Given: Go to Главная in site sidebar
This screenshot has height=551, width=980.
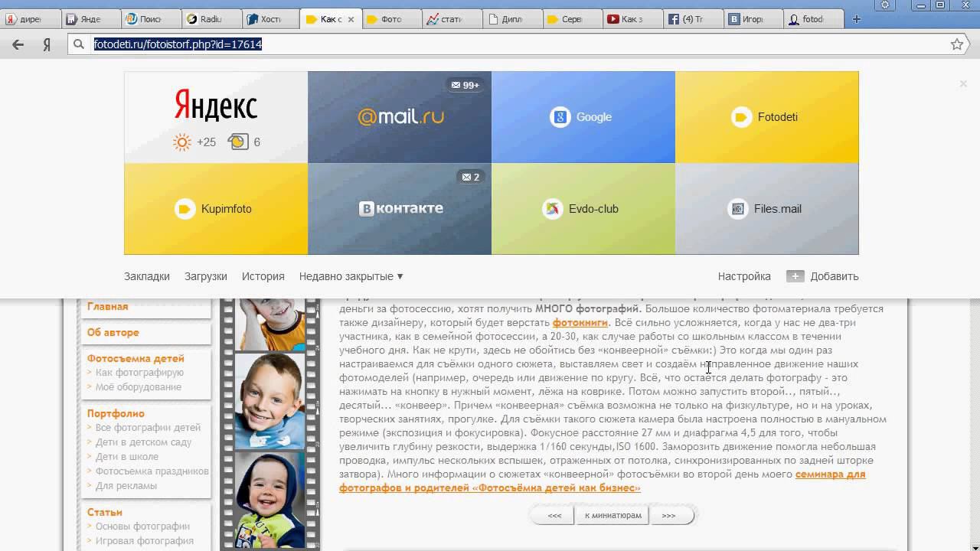Looking at the screenshot, I should 108,306.
